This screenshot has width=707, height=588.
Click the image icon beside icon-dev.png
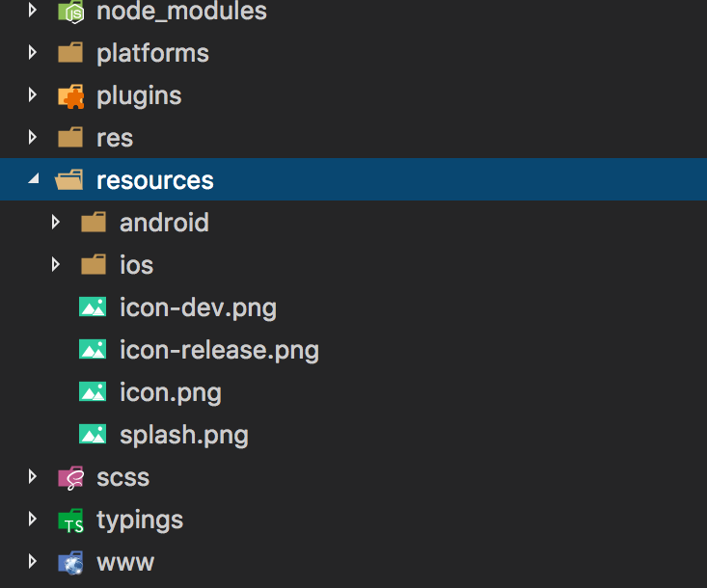(x=93, y=307)
